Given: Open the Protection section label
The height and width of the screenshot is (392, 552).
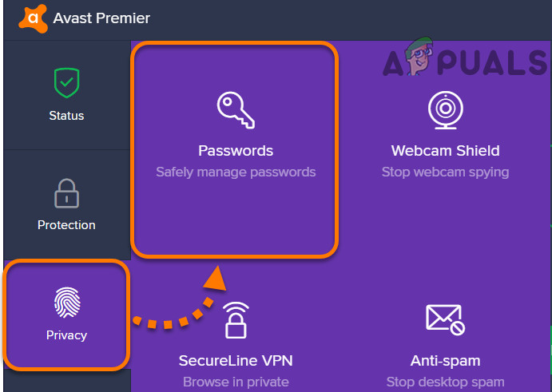Looking at the screenshot, I should click(x=66, y=225).
